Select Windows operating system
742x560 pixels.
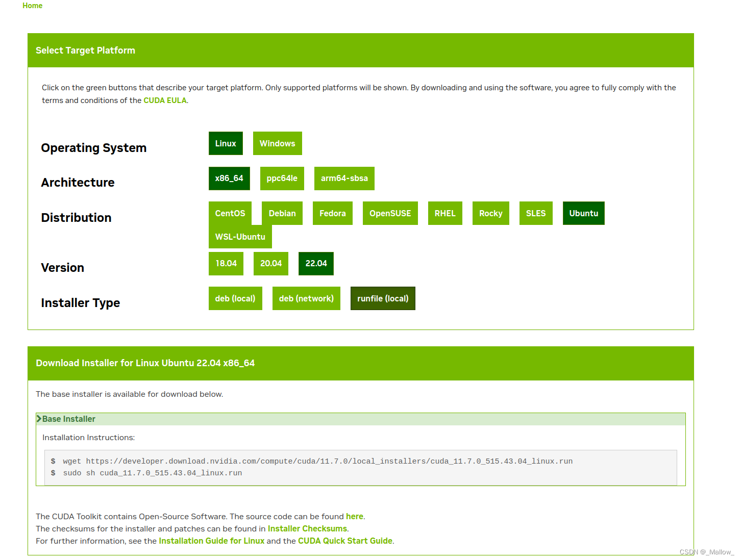click(277, 143)
